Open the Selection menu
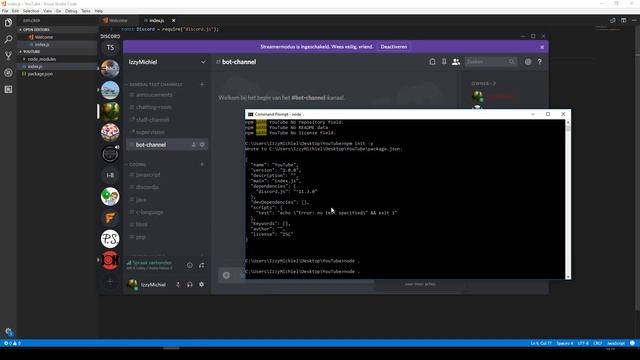 (x=31, y=11)
